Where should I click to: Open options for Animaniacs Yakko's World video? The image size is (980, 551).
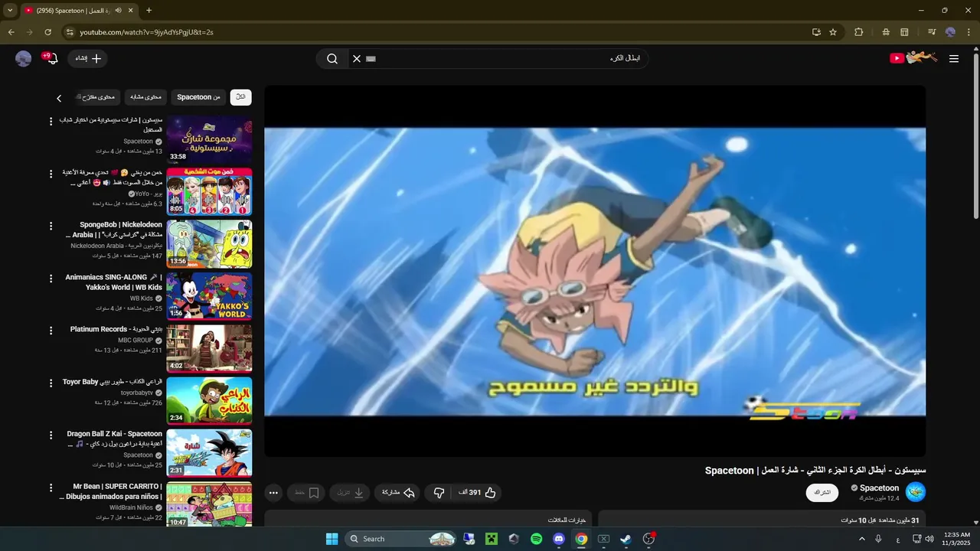pyautogui.click(x=51, y=278)
